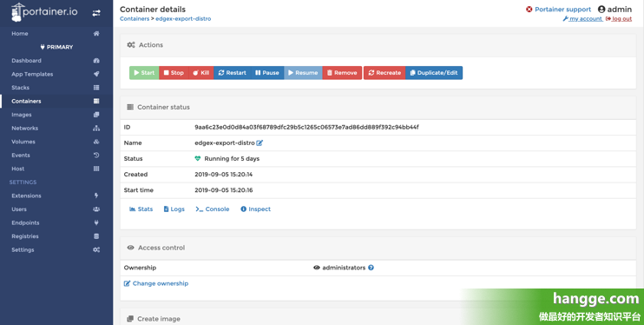644x325 pixels.
Task: Click Change ownership link
Action: point(156,284)
